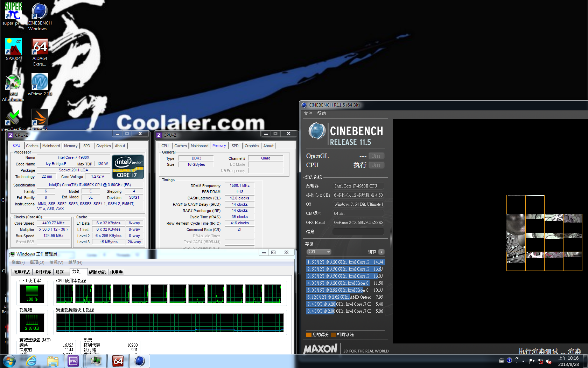
Task: Click the 信息 input field in CINEBENCH
Action: pos(358,231)
